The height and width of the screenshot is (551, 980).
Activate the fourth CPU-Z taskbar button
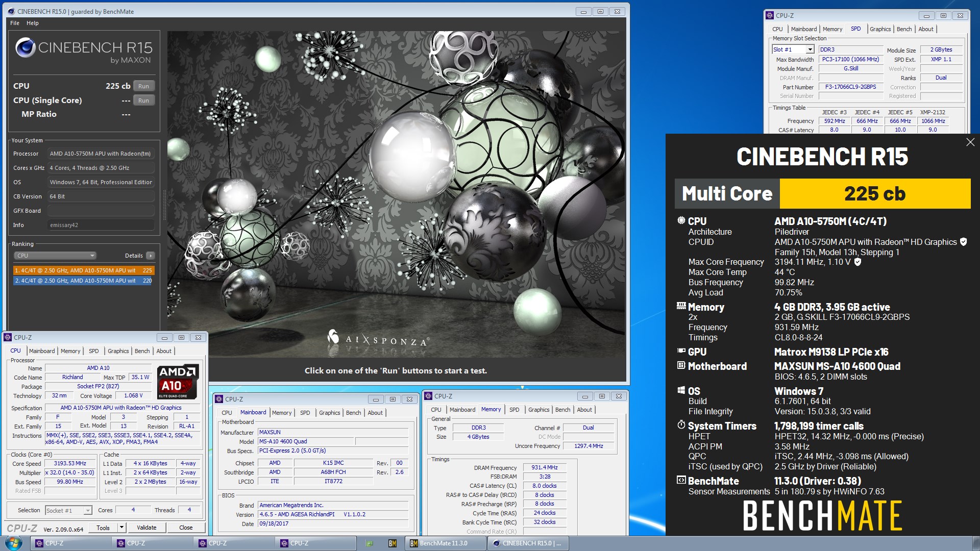(x=316, y=543)
